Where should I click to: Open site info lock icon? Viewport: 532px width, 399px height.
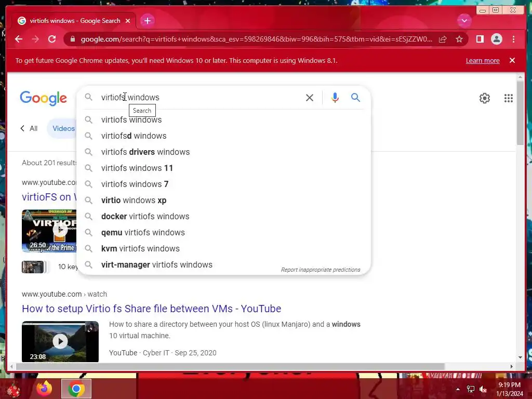(73, 39)
